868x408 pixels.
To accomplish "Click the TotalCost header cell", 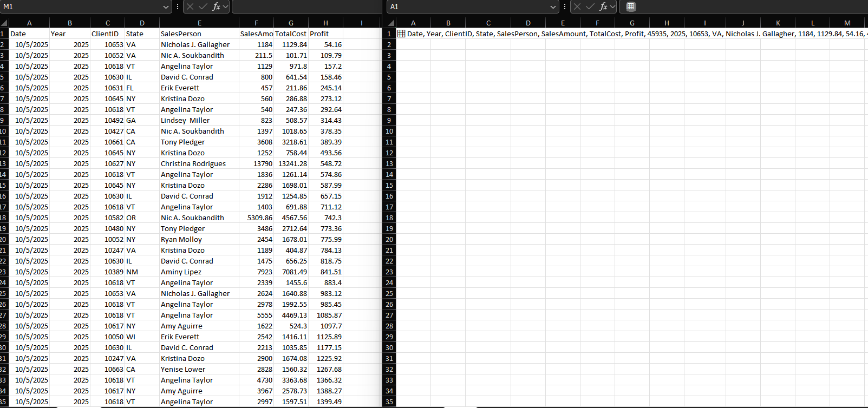I will pyautogui.click(x=291, y=34).
